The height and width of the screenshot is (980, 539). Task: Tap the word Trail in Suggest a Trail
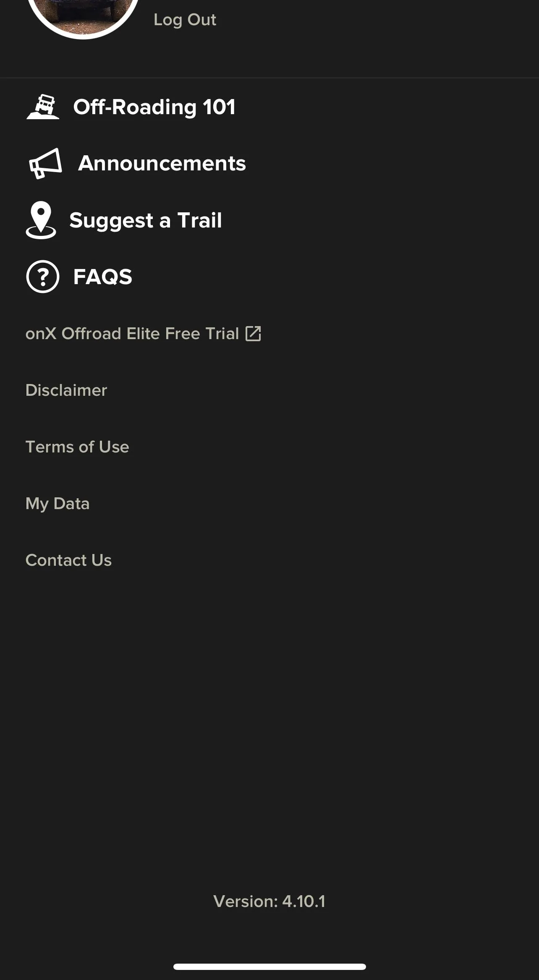(x=199, y=220)
